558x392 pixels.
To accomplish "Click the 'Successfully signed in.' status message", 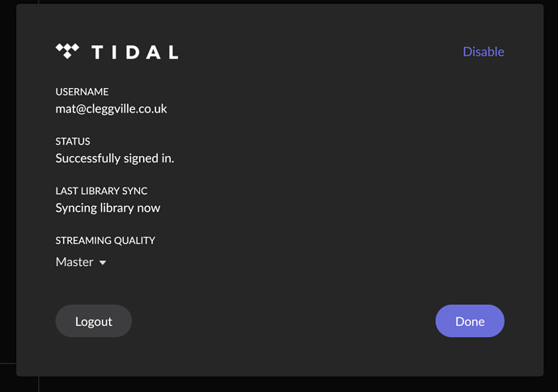I will click(115, 158).
